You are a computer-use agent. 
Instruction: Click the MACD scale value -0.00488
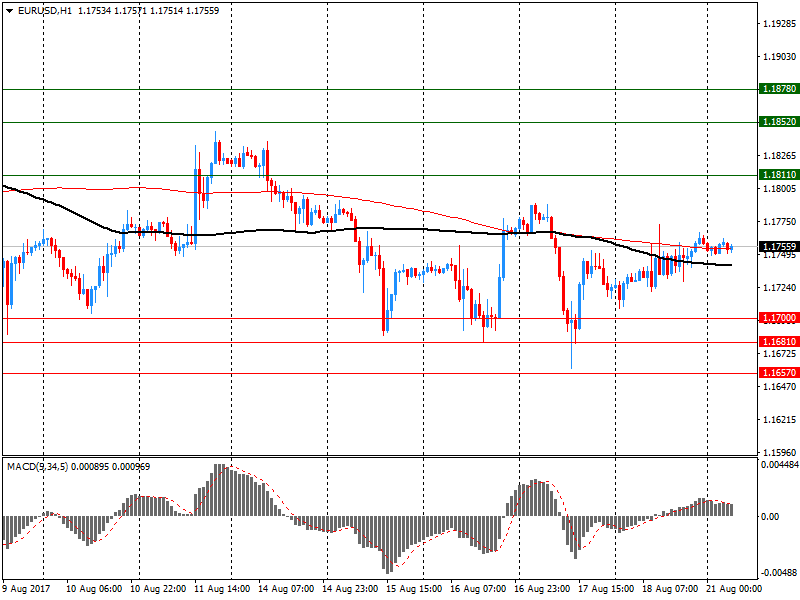tap(779, 573)
